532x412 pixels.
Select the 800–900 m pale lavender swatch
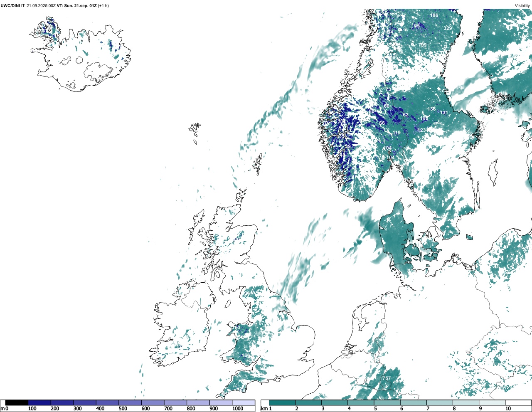pyautogui.click(x=198, y=402)
